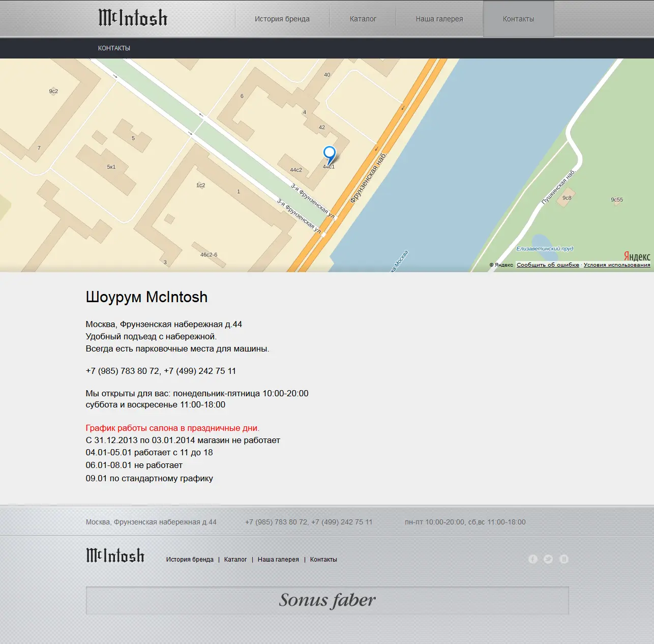Open the Условия использования link
This screenshot has height=644, width=654.
pyautogui.click(x=616, y=265)
